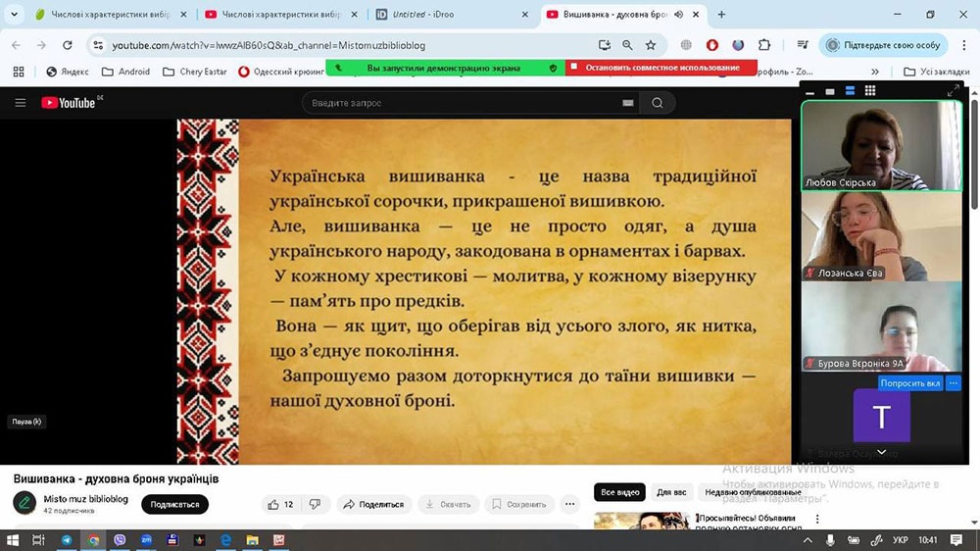
Task: Click Підтвердьте свою особу profile chip
Action: 883,45
